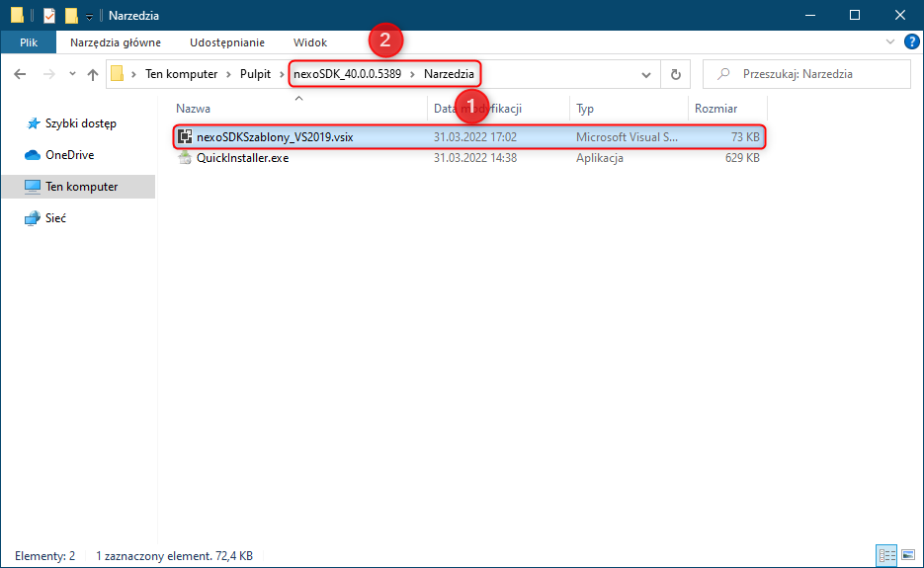Image resolution: width=924 pixels, height=568 pixels.
Task: Click the Szybki dostęp star icon
Action: click(x=33, y=123)
